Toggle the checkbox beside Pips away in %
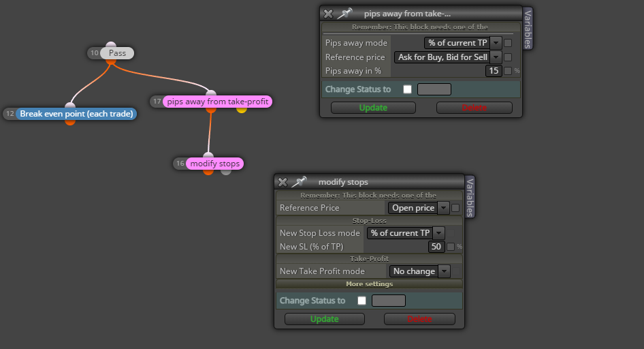Image resolution: width=644 pixels, height=349 pixels. coord(508,71)
